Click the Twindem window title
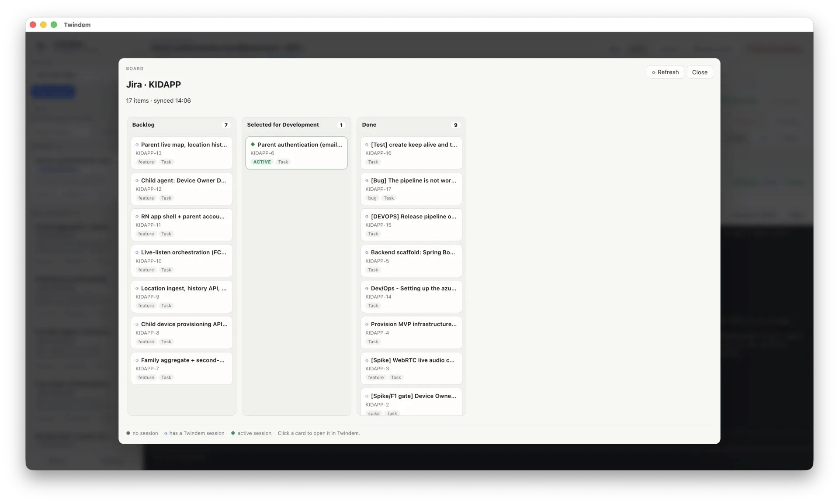This screenshot has height=504, width=839. (77, 25)
